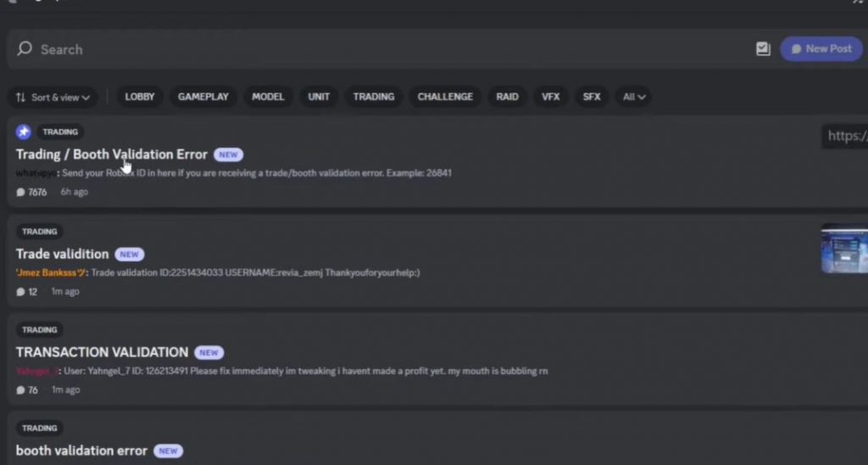Click NEW badge on Trade validition

pyautogui.click(x=130, y=255)
